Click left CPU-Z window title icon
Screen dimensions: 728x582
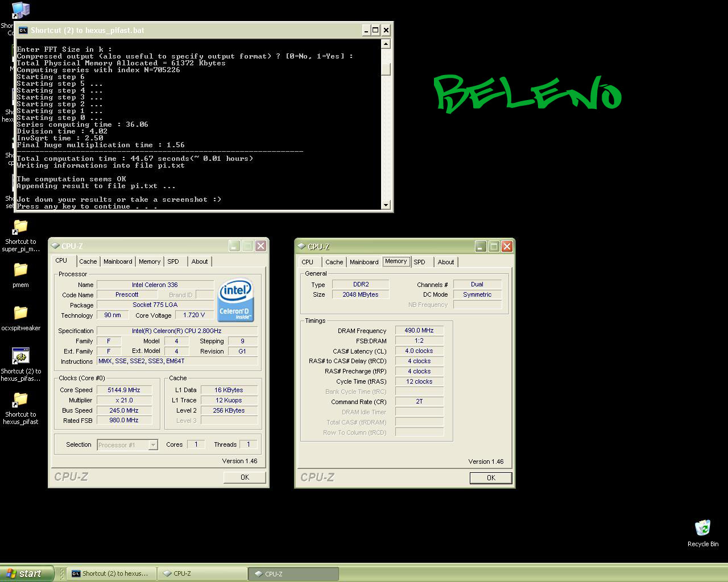55,246
